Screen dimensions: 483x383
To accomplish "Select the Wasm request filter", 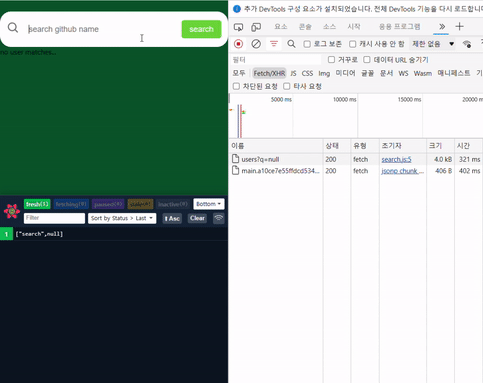I will [423, 73].
